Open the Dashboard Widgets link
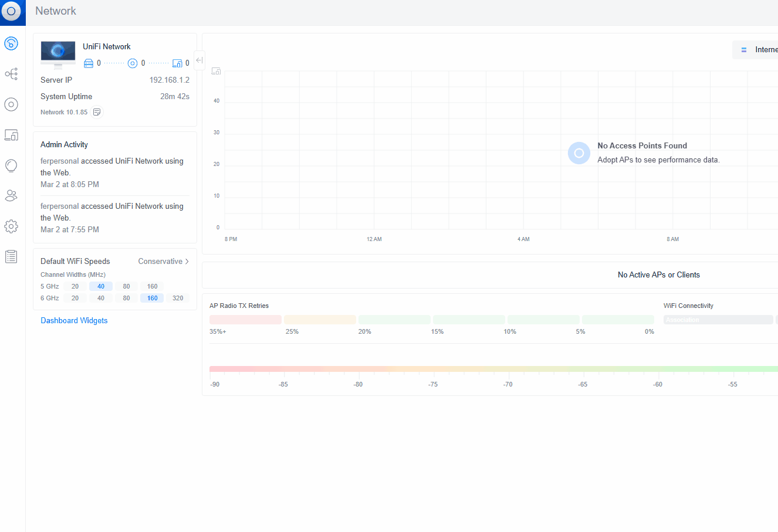Viewport: 778px width, 532px height. pyautogui.click(x=74, y=321)
